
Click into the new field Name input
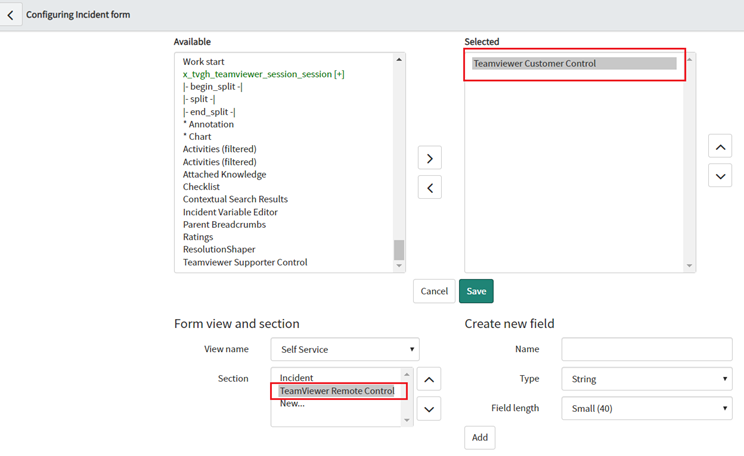pyautogui.click(x=647, y=349)
